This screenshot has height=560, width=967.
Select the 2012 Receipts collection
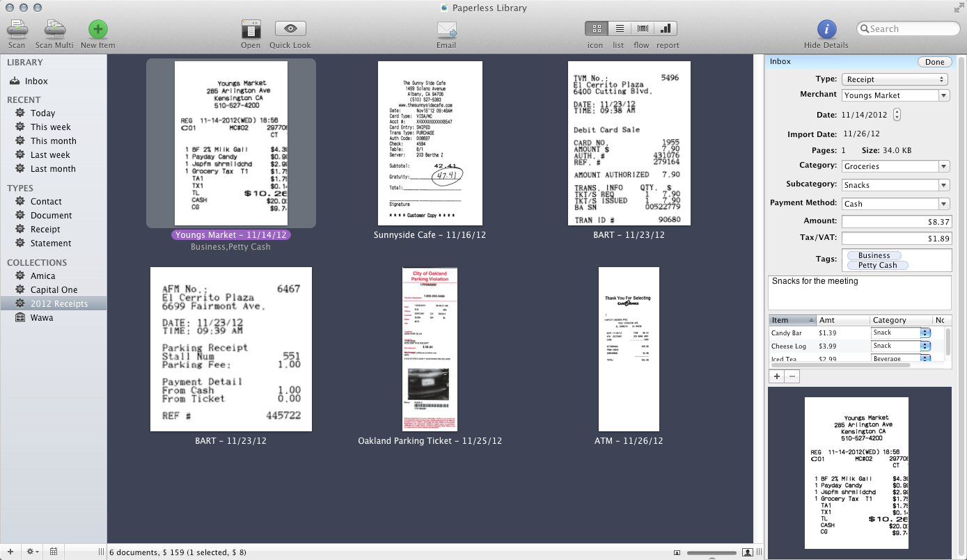coord(54,303)
